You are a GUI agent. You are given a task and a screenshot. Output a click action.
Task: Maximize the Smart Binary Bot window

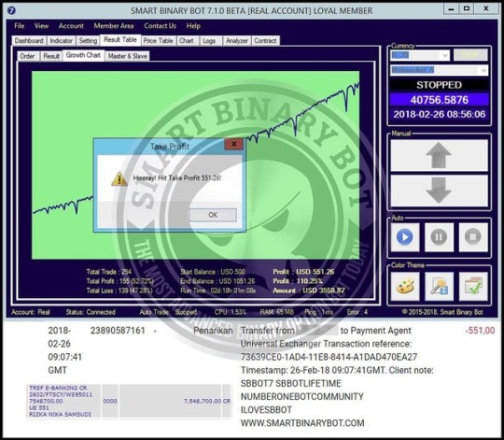coord(467,9)
